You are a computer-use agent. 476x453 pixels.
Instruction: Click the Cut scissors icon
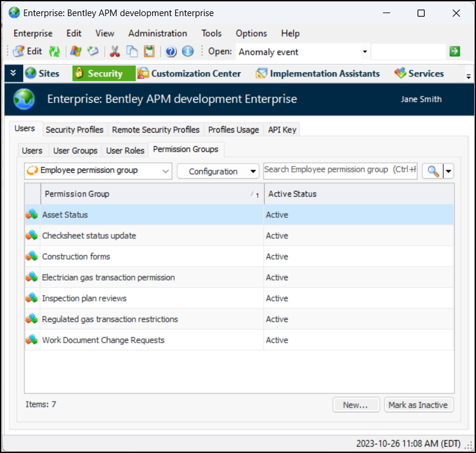tap(115, 51)
